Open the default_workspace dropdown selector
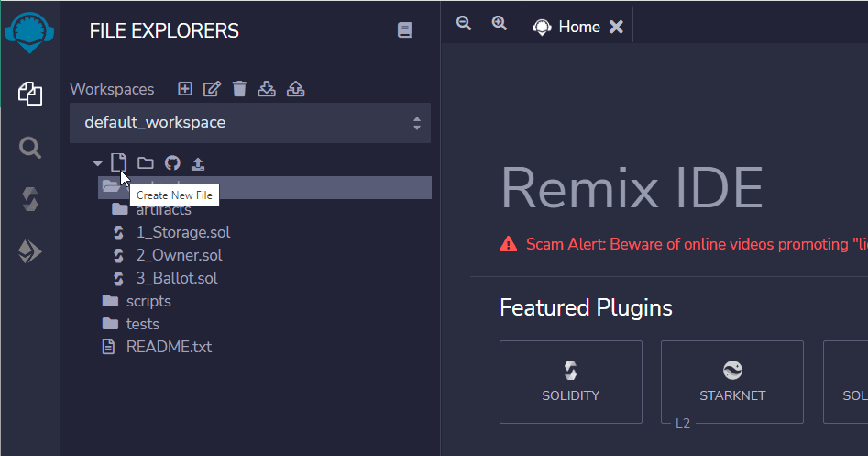 coord(250,122)
